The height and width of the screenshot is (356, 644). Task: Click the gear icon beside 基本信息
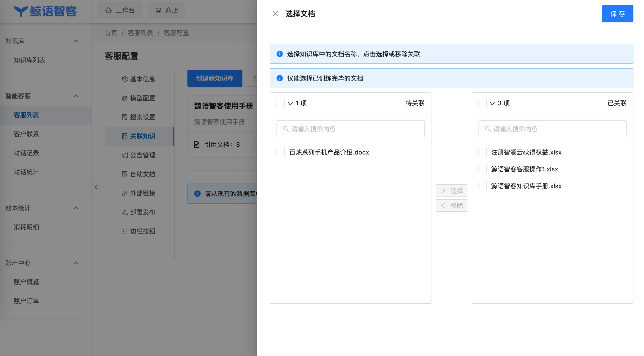coord(125,79)
